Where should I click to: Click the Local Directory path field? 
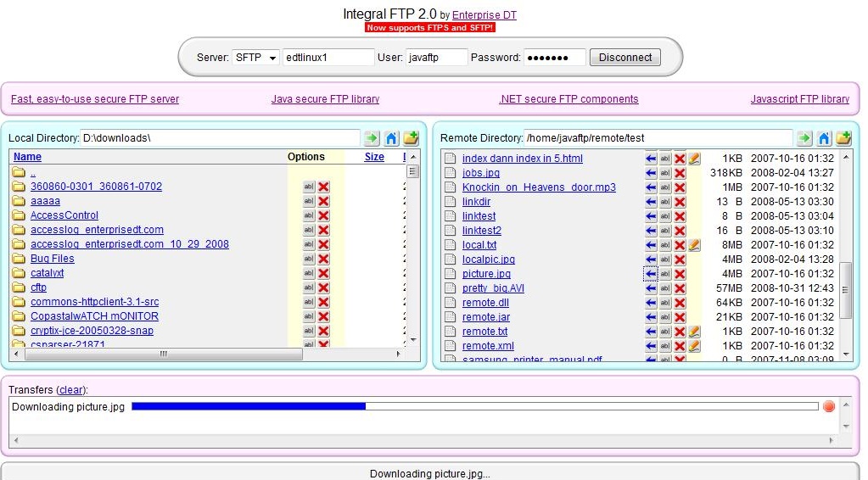tap(220, 137)
